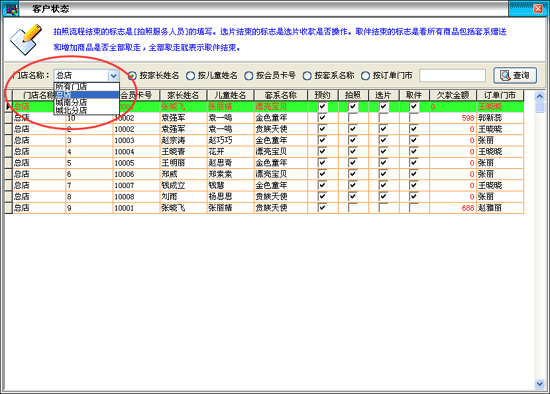Image resolution: width=550 pixels, height=394 pixels.
Task: Click the 会员卡号 column header
Action: [136, 95]
